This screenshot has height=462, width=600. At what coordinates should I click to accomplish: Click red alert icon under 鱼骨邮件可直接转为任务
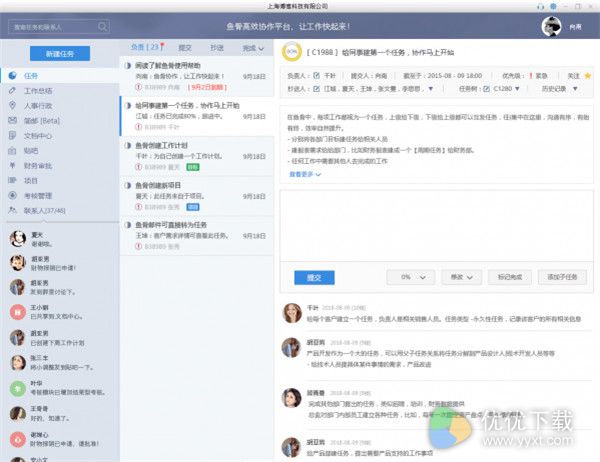coord(139,247)
